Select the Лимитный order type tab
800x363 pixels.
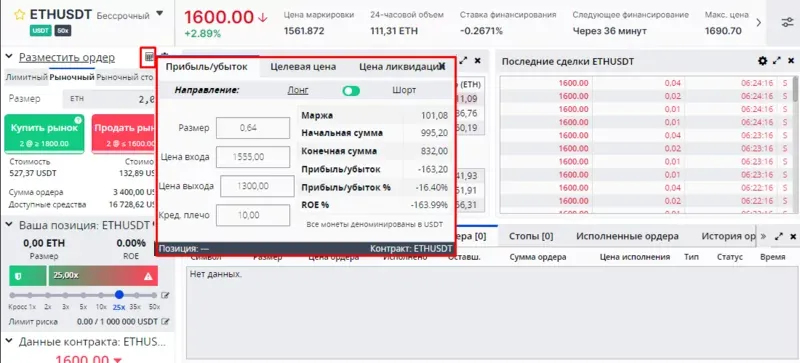tap(27, 78)
